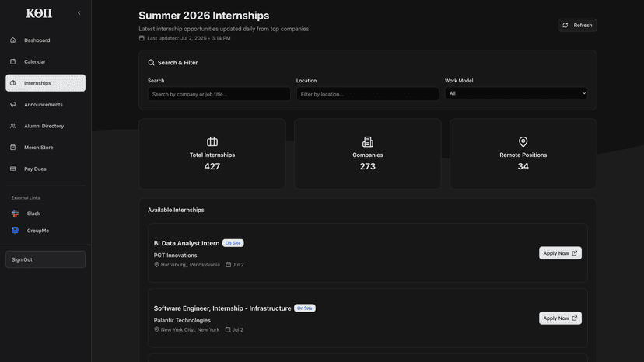
Task: Click the Internships briefcase icon in the sidebar
Action: [x=12, y=83]
